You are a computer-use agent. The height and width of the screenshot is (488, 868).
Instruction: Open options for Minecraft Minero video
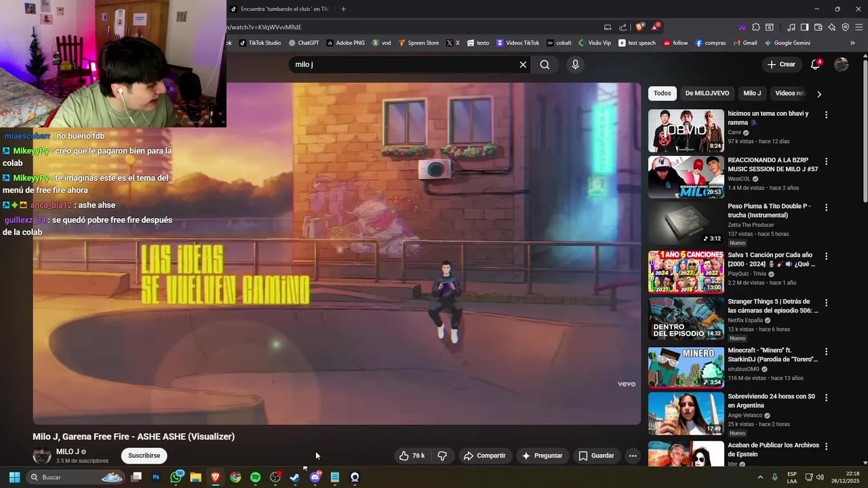826,351
